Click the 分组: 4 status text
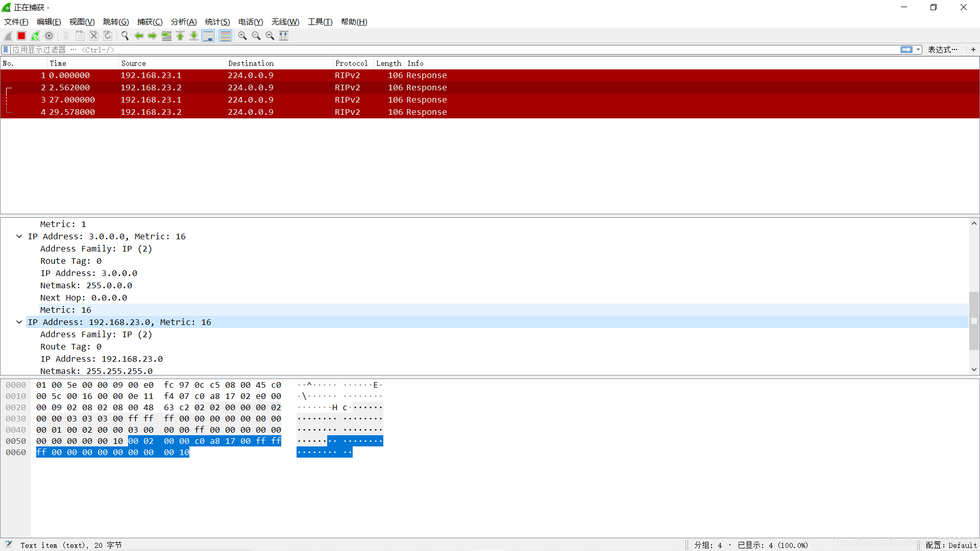The image size is (980, 551). coord(708,545)
